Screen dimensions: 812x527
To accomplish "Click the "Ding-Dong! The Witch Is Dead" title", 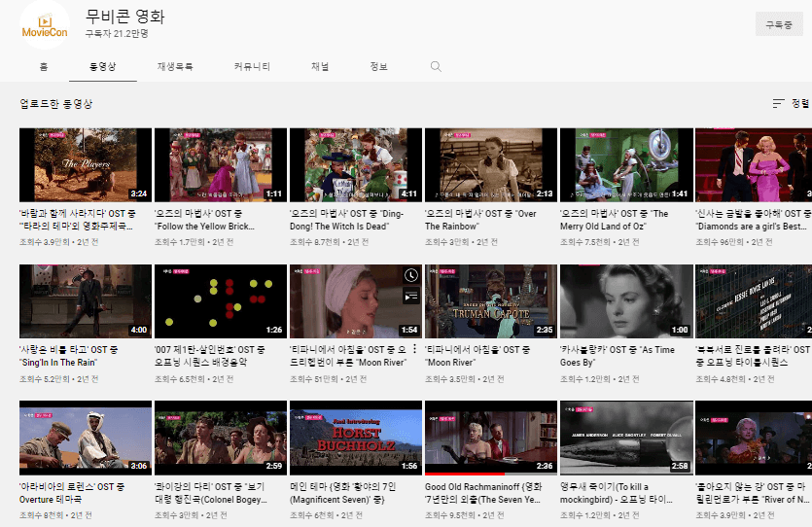I will 346,220.
